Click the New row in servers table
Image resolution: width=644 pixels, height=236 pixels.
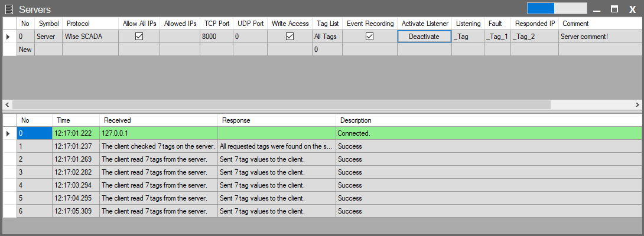pyautogui.click(x=25, y=50)
